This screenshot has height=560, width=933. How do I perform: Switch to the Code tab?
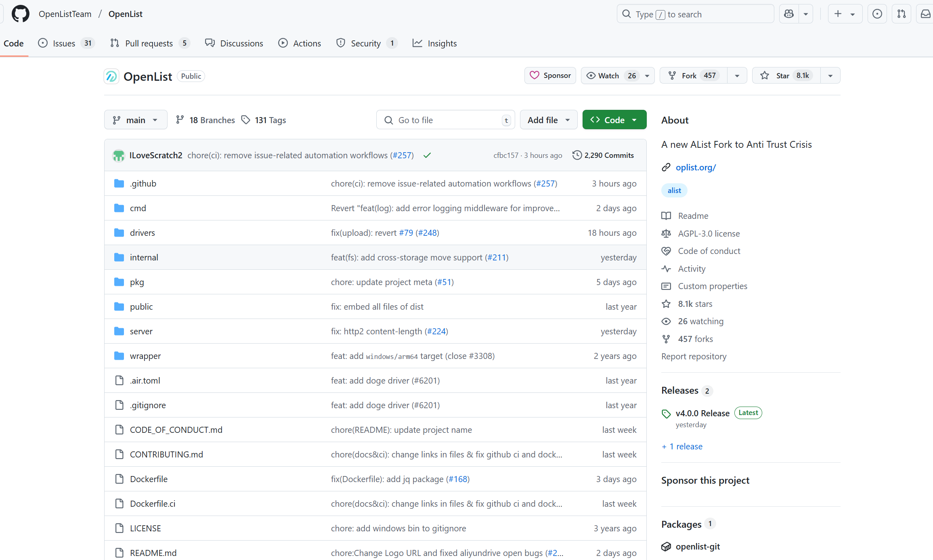tap(14, 43)
